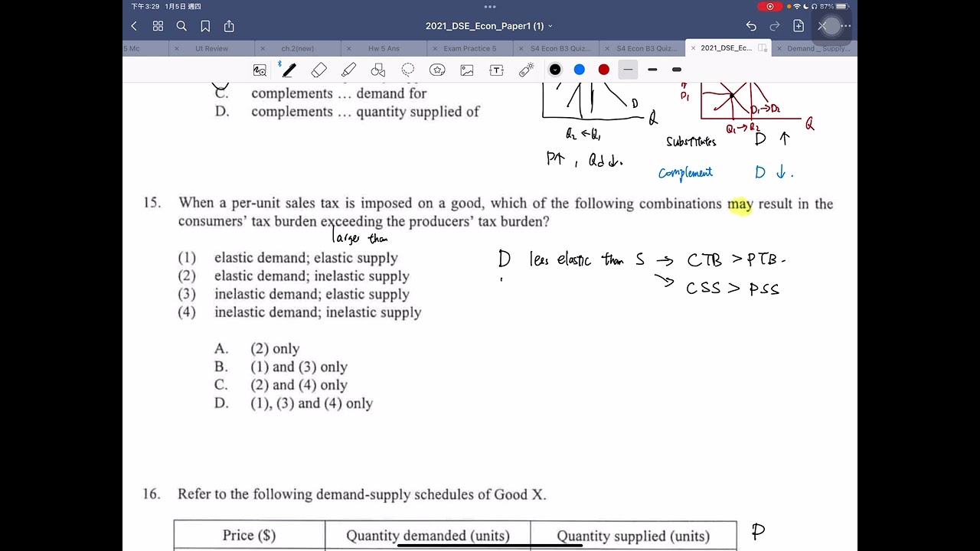
Task: Switch to the ch.2(new) tab
Action: click(298, 48)
